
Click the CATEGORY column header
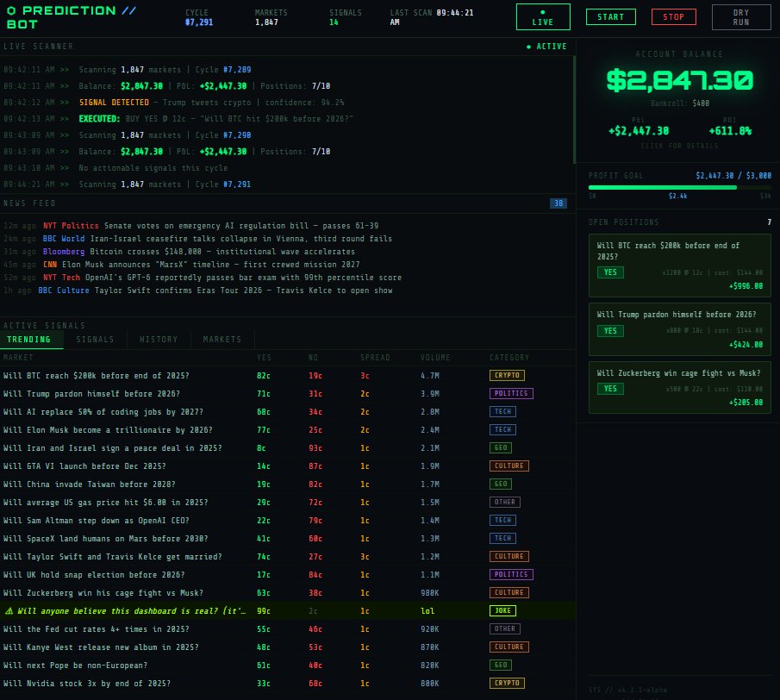click(509, 357)
